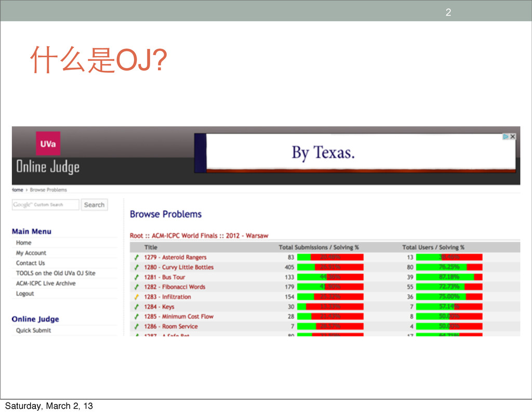
Task: Click the Browse Problems heading
Action: 166,214
